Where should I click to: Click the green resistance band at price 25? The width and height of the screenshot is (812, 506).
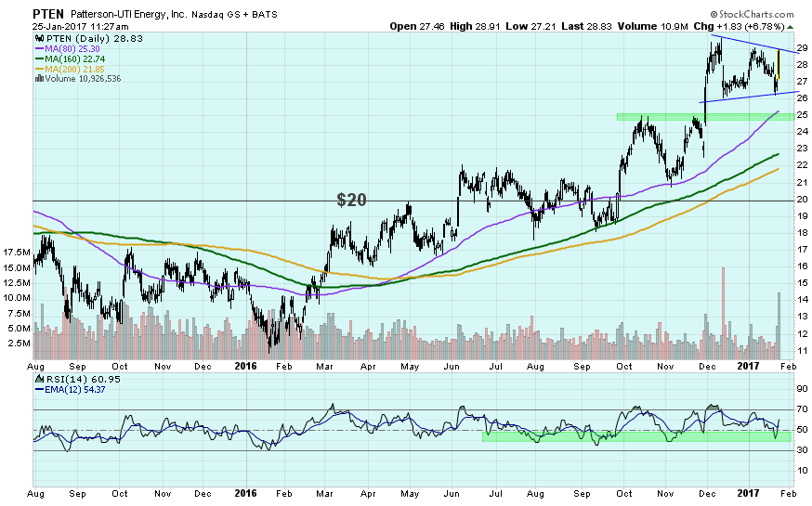point(706,117)
